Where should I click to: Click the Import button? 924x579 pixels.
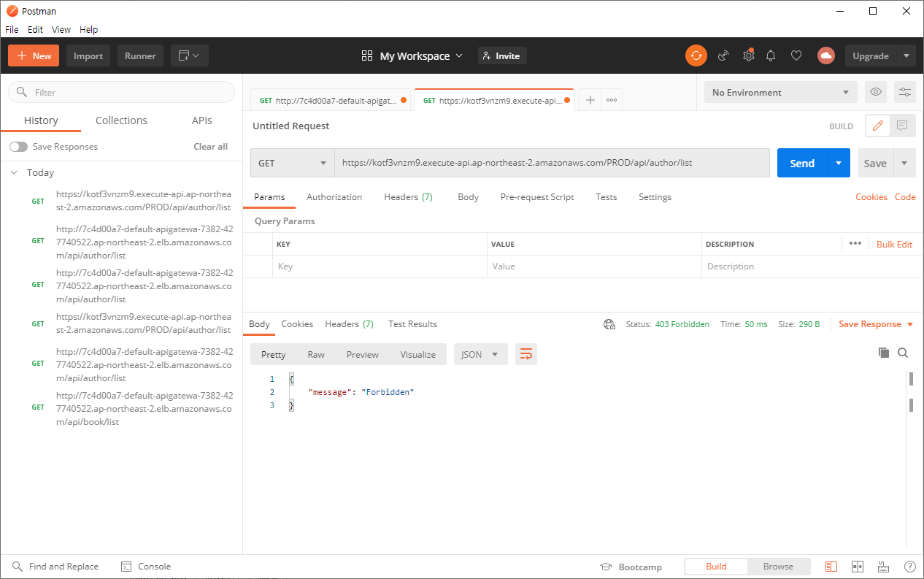point(88,55)
